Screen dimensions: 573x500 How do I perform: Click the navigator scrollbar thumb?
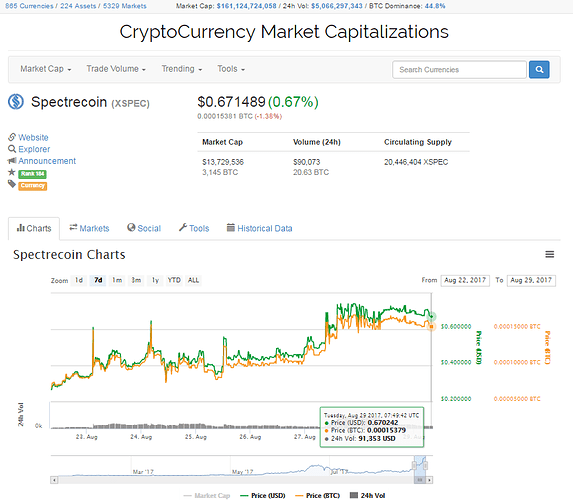(x=420, y=480)
